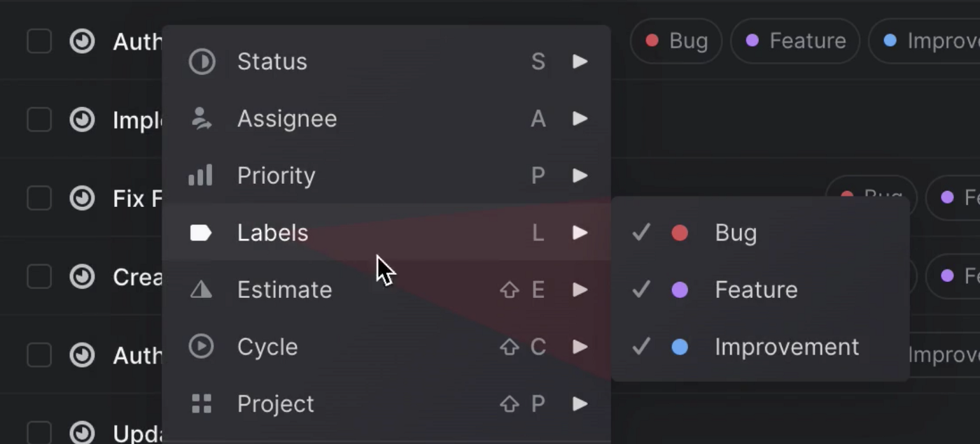Image resolution: width=980 pixels, height=444 pixels.
Task: Click the Cycle play-circle icon
Action: click(x=202, y=346)
